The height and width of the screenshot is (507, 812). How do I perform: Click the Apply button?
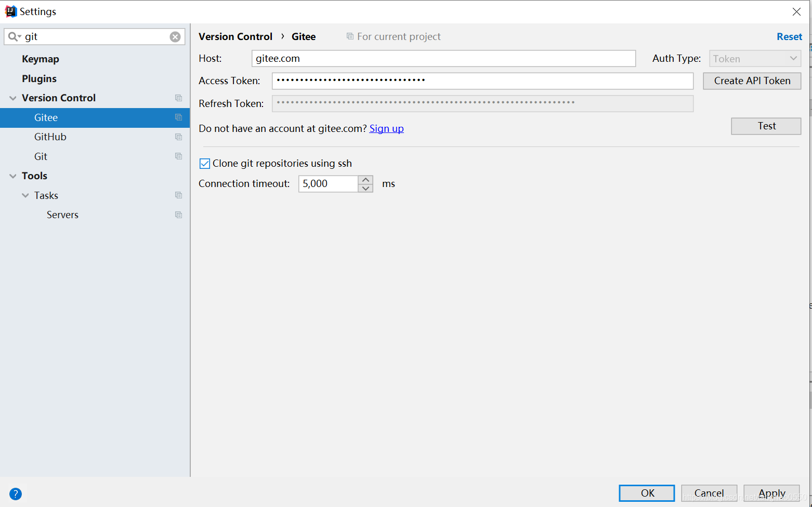(772, 493)
